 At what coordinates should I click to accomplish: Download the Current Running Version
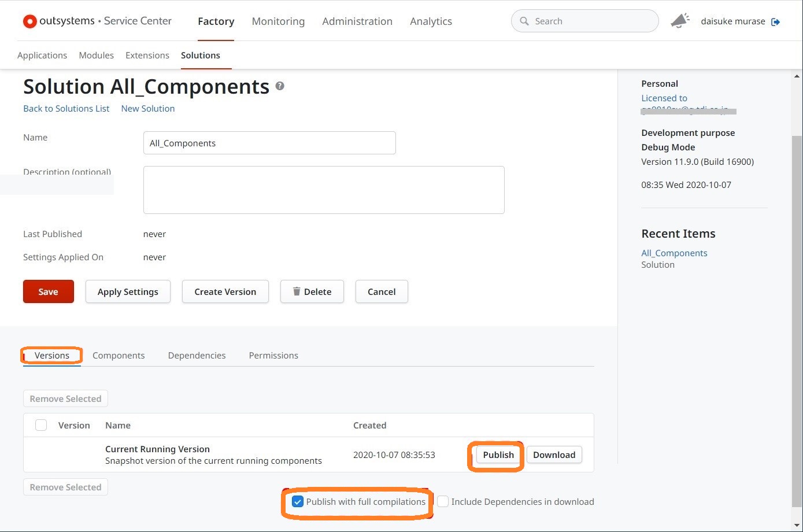click(554, 455)
